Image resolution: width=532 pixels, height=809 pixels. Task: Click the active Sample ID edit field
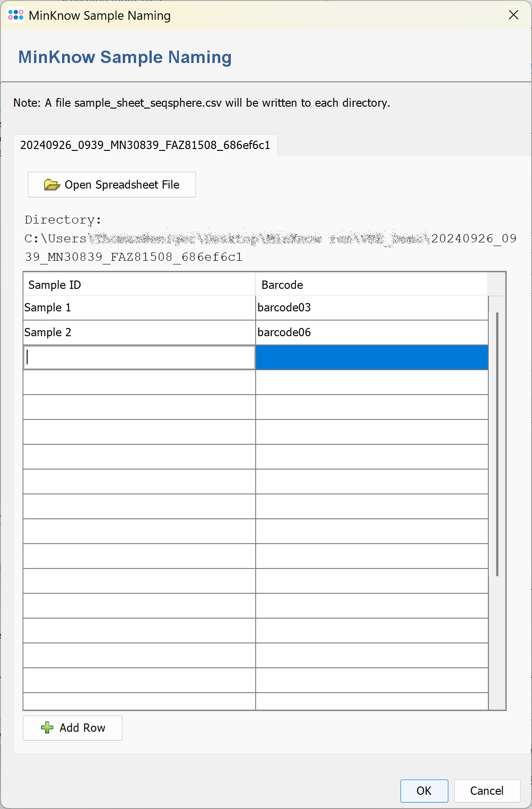(139, 357)
